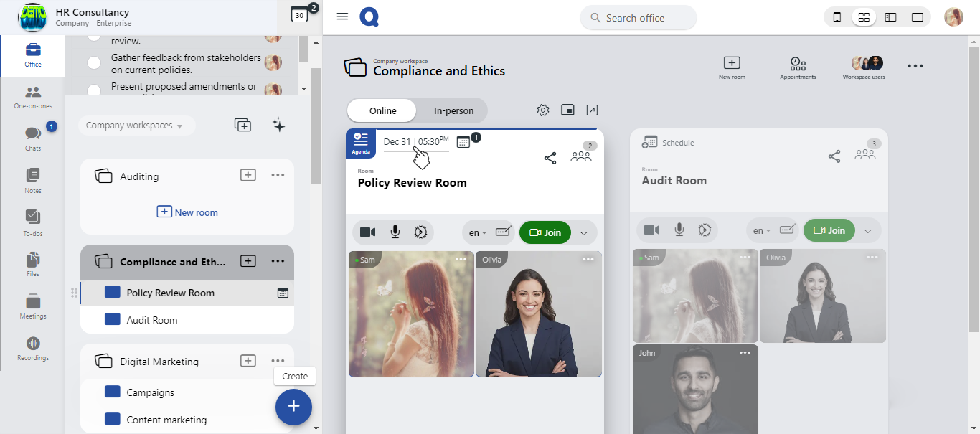The height and width of the screenshot is (434, 980).
Task: Open the Chats sidebar section
Action: tap(32, 138)
